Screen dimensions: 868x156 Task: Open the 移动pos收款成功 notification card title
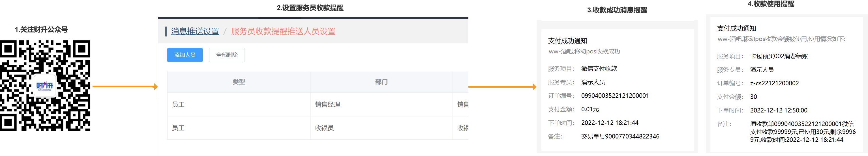coord(567,41)
